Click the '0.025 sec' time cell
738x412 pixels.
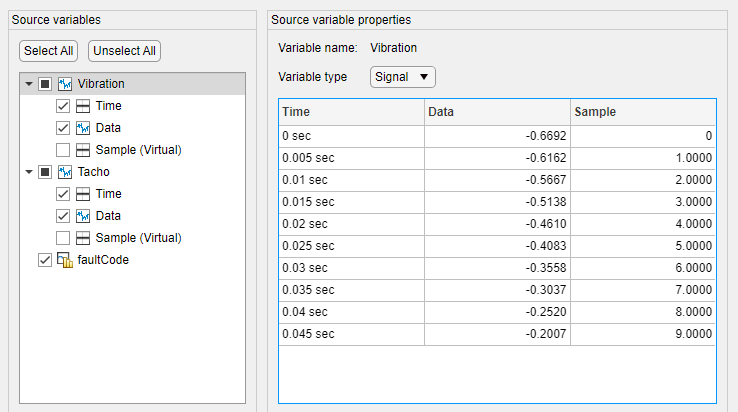[x=352, y=246]
